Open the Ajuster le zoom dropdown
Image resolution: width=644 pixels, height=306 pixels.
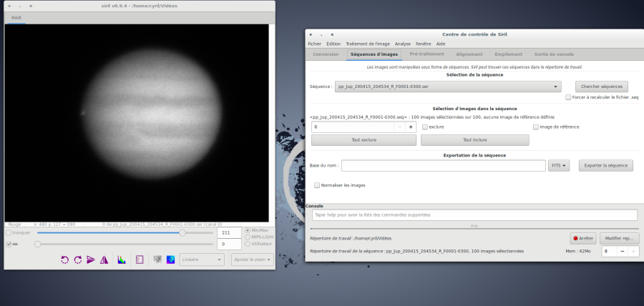coord(252,260)
